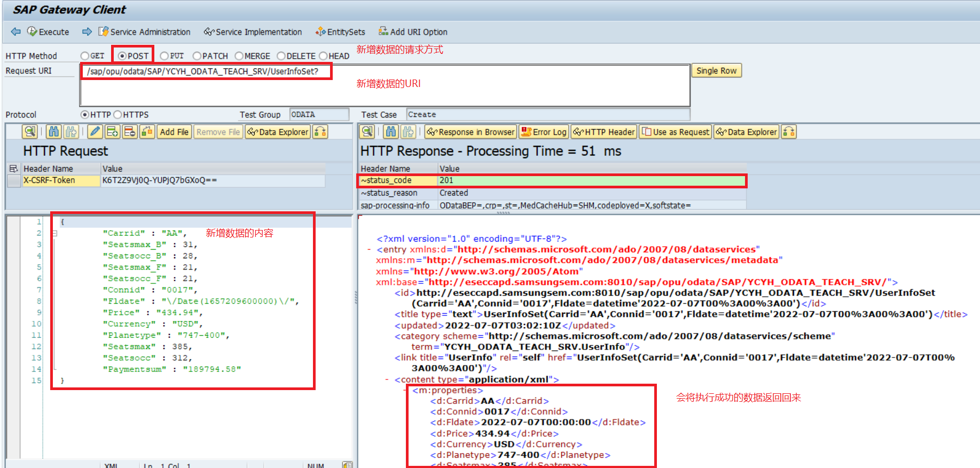Screen dimensions: 980x468
Task: Open the EntitySets list
Action: [x=340, y=32]
